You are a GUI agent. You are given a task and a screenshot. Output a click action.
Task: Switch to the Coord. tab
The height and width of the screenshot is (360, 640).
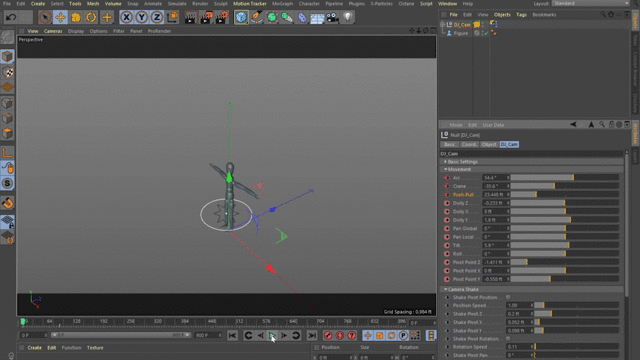pos(469,144)
